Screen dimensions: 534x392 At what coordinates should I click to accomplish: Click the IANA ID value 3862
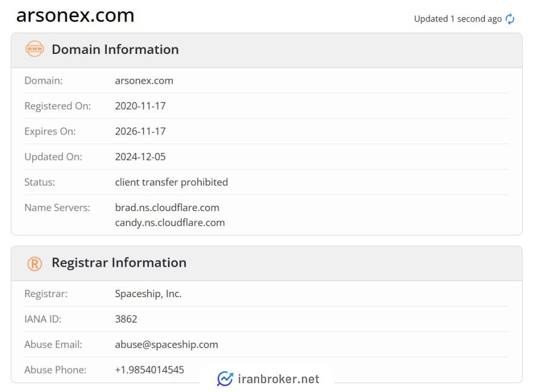click(x=126, y=319)
